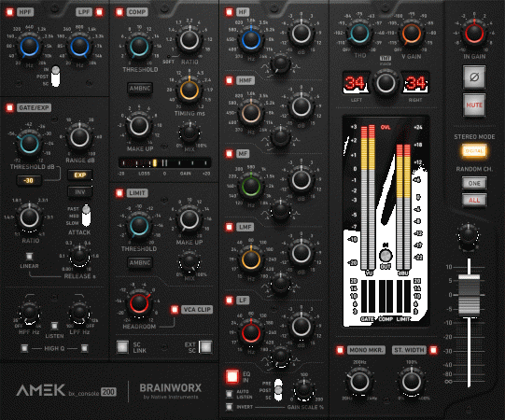Image resolution: width=505 pixels, height=420 pixels.
Task: Click the compressor AMBNC button
Action: 140,88
